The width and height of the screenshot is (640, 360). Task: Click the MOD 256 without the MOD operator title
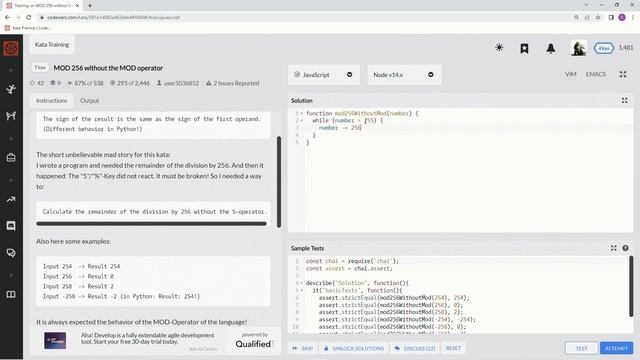click(108, 68)
